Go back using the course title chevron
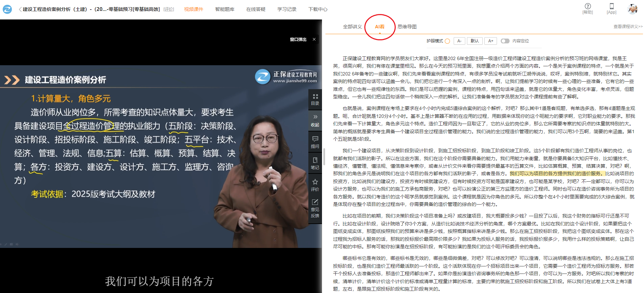The image size is (644, 293). tap(20, 9)
